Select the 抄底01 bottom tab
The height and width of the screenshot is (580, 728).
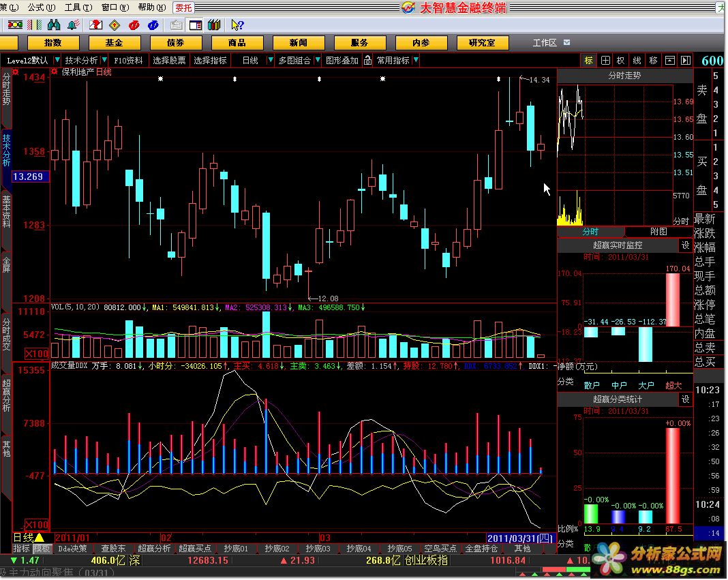tap(236, 549)
